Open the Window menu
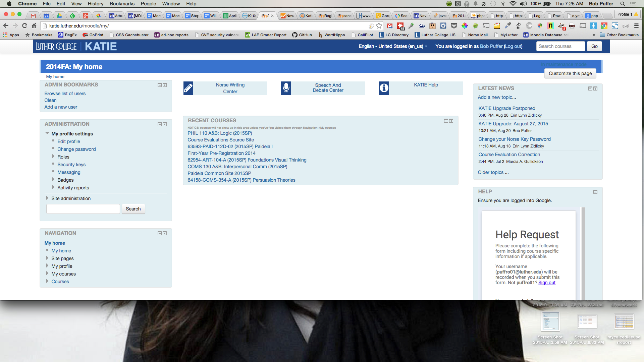 click(x=171, y=4)
